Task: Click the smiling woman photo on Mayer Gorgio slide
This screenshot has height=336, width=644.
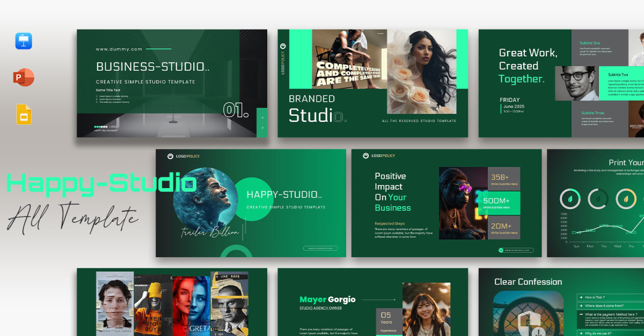Action: pyautogui.click(x=426, y=309)
